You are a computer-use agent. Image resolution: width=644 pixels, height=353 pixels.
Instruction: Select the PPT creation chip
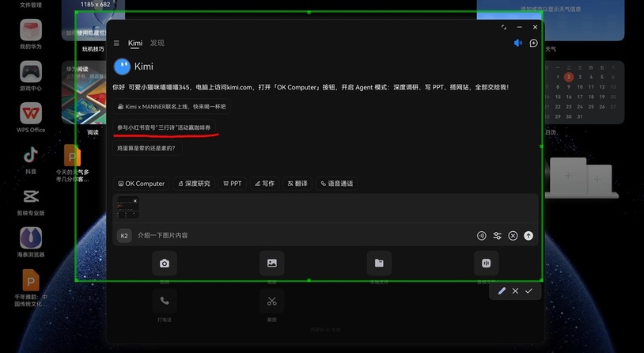pyautogui.click(x=232, y=184)
